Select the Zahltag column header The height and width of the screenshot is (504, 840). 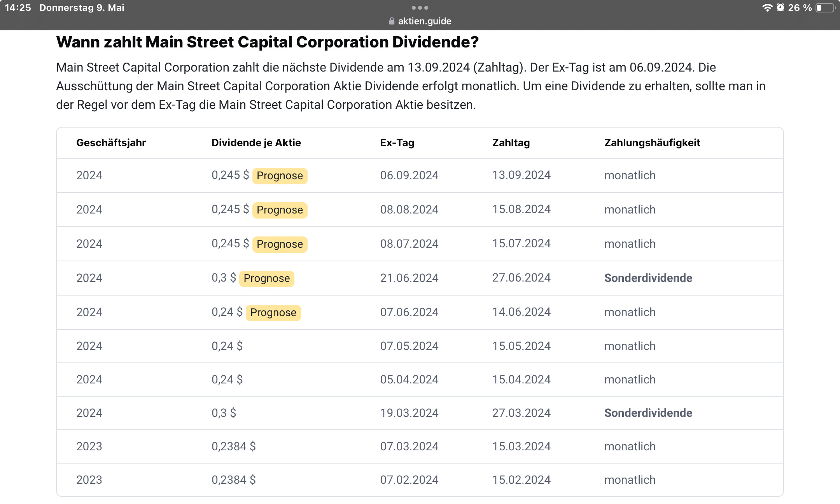pos(511,143)
